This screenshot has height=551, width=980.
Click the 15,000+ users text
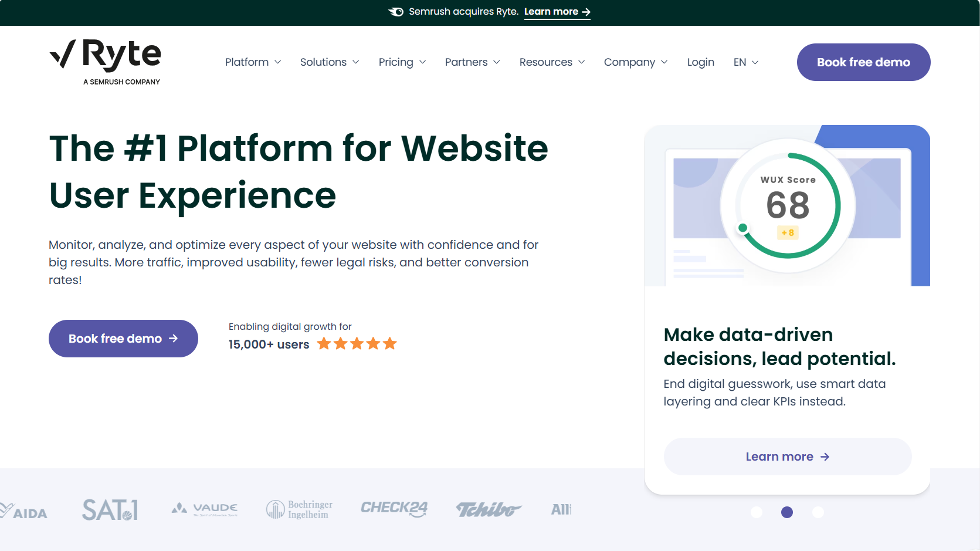pyautogui.click(x=269, y=344)
